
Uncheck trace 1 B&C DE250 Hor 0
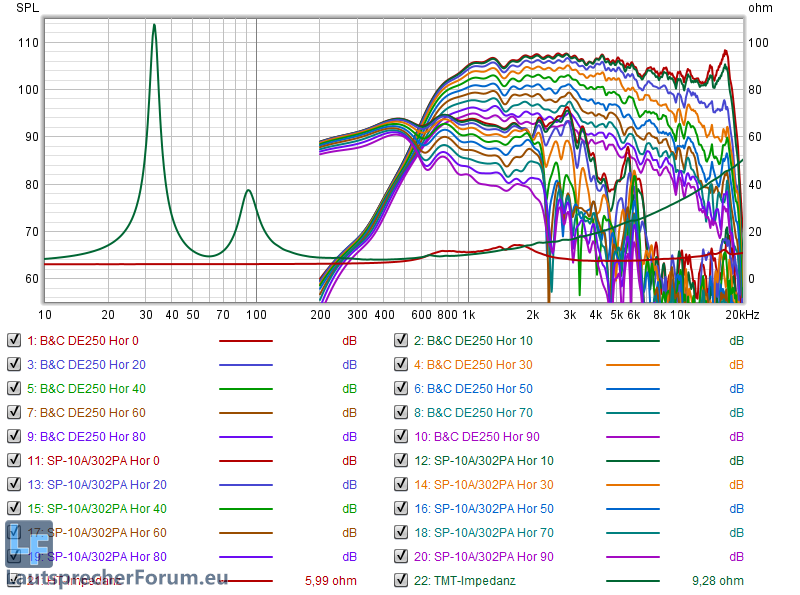14,341
